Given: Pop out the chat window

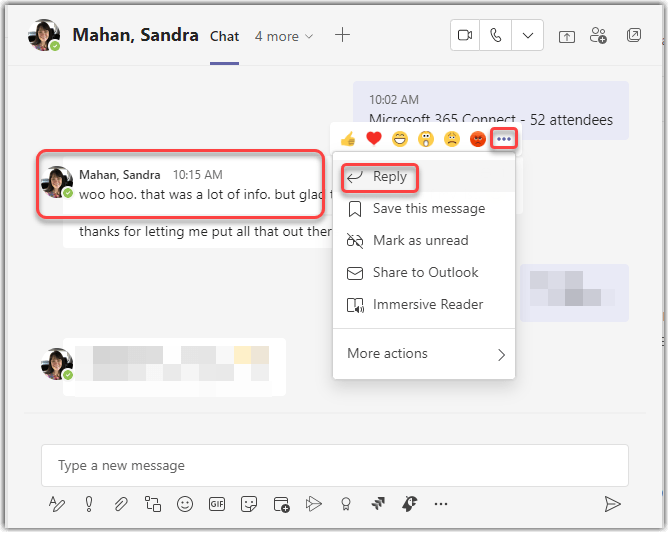Looking at the screenshot, I should (634, 36).
